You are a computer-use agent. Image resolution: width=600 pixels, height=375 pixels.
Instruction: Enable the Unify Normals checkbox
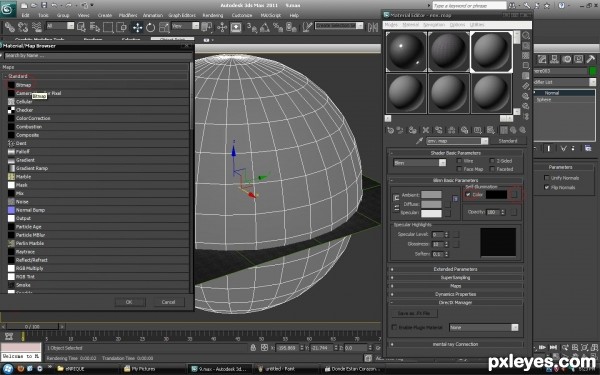(546, 178)
